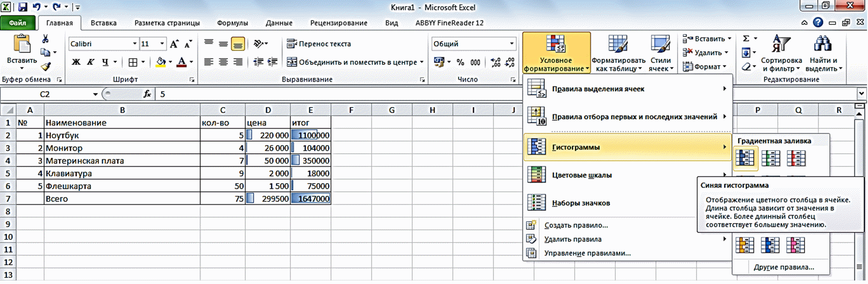Click the Format Painter brush icon
868x284 pixels.
[x=45, y=66]
